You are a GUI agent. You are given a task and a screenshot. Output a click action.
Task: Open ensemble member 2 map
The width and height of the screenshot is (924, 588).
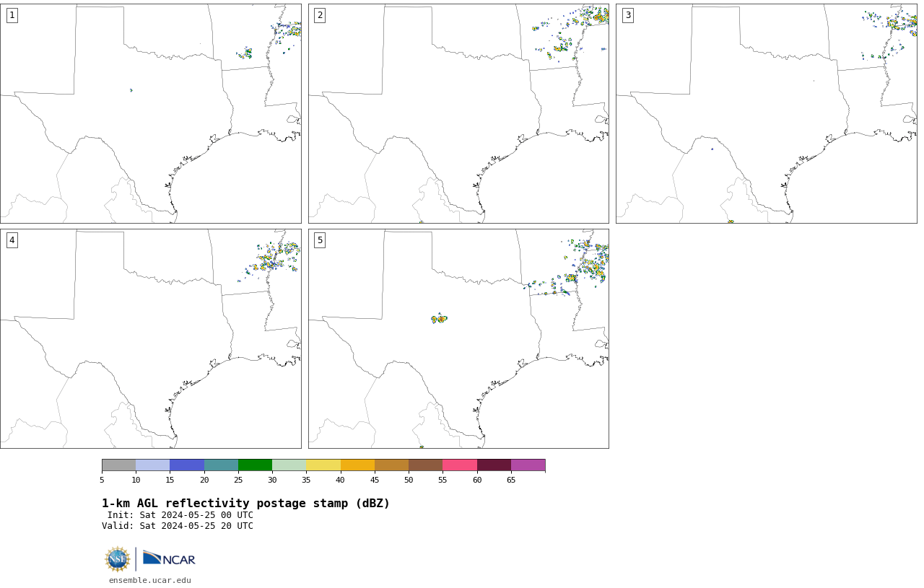tap(458, 113)
